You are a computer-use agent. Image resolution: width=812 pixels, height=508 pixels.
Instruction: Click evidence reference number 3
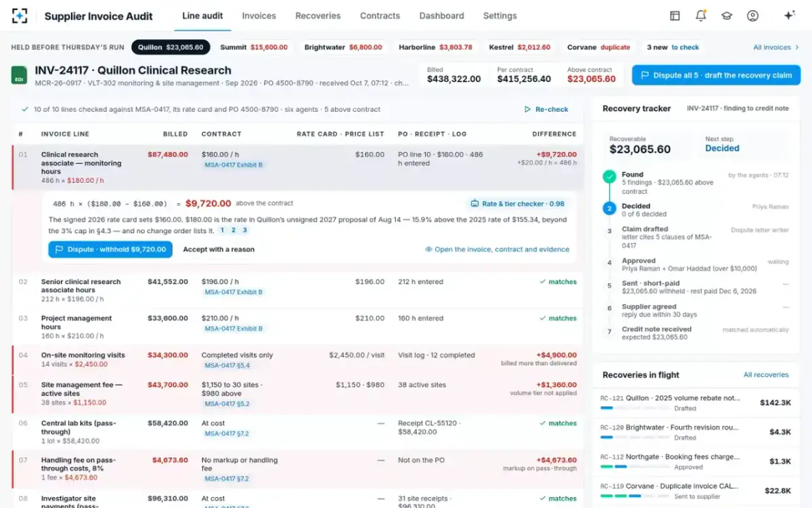click(245, 230)
